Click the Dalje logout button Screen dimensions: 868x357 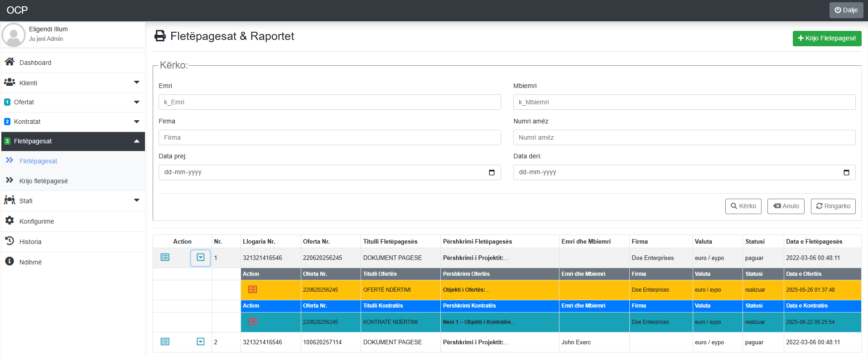(846, 10)
